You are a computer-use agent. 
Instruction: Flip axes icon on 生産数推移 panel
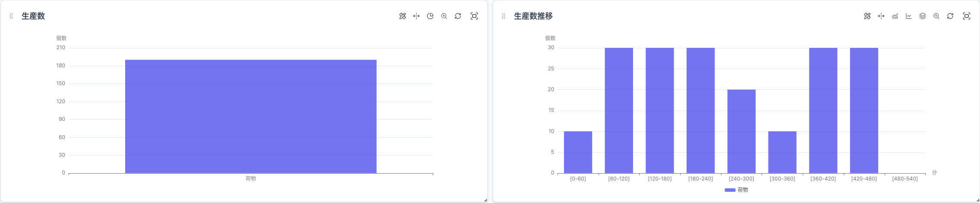[881, 16]
